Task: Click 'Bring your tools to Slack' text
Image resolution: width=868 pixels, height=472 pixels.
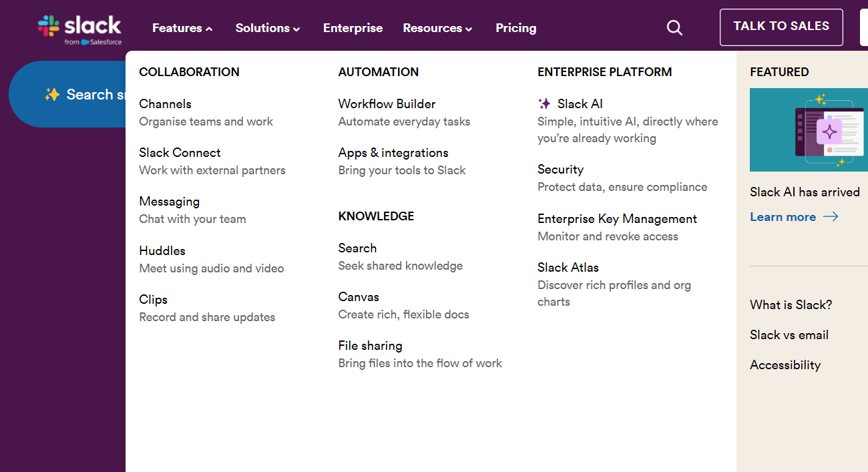Action: point(402,170)
